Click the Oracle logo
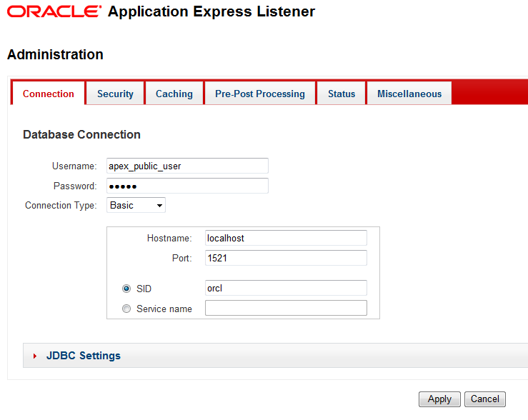This screenshot has height=420, width=528. (x=54, y=11)
